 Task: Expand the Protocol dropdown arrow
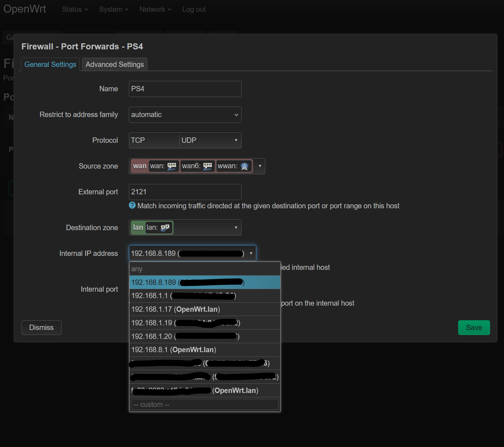click(x=236, y=140)
